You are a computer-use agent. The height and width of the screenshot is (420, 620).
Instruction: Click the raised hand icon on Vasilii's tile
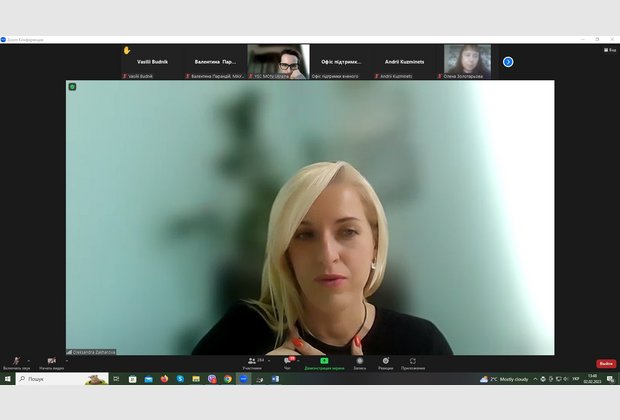pyautogui.click(x=127, y=50)
